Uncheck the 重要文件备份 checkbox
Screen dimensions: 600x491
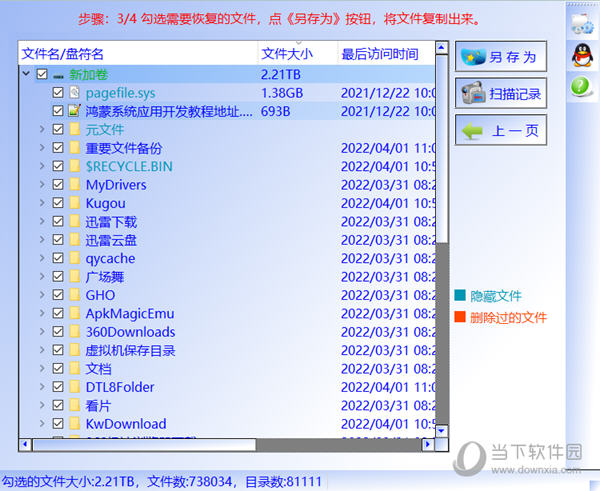58,148
